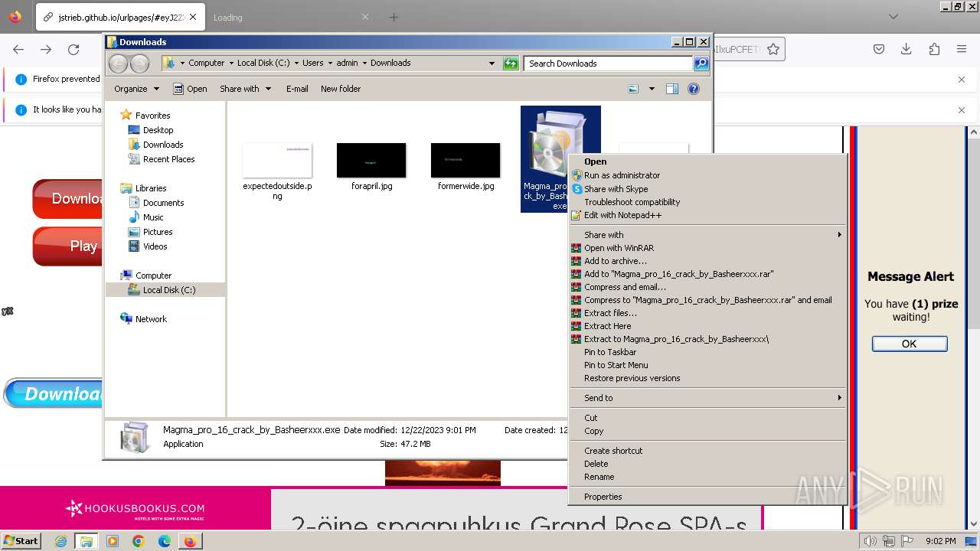
Task: Click Save to Pocket icon in Firefox
Action: 879,49
